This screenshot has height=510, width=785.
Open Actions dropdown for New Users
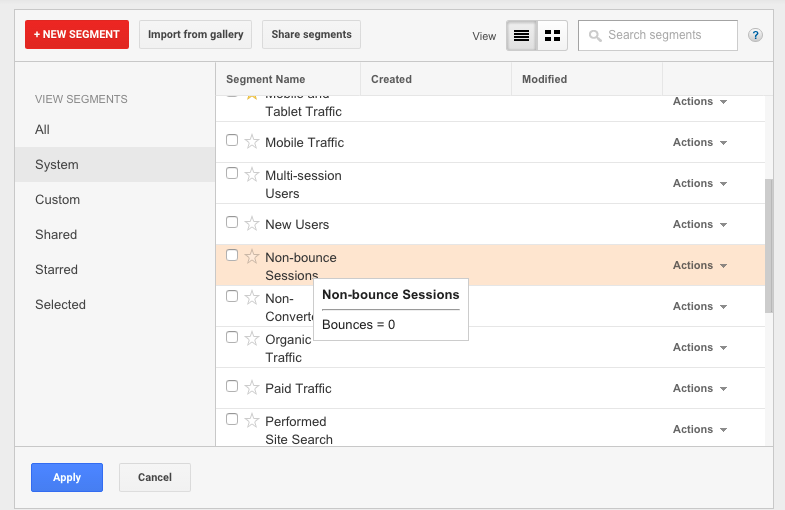point(699,225)
